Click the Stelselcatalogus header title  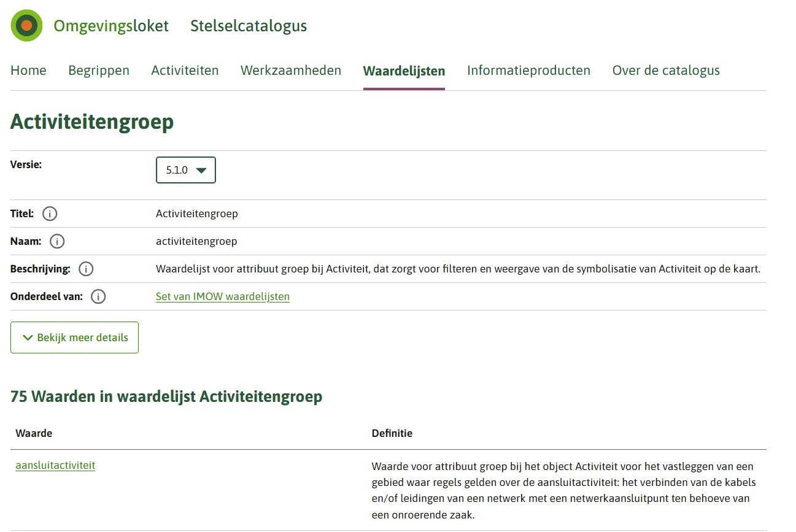[249, 26]
